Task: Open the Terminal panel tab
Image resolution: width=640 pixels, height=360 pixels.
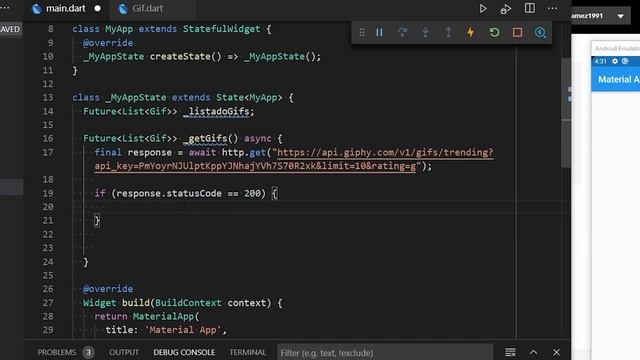Action: click(247, 352)
